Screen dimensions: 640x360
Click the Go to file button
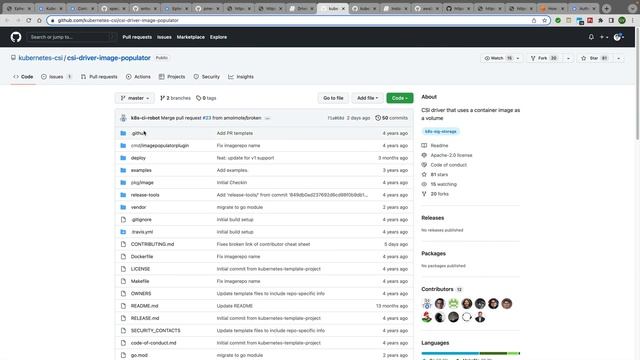tap(333, 98)
